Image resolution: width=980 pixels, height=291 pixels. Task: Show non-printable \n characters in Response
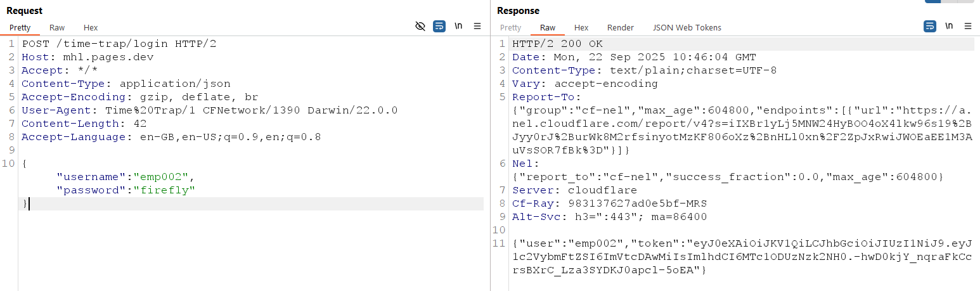tap(949, 26)
